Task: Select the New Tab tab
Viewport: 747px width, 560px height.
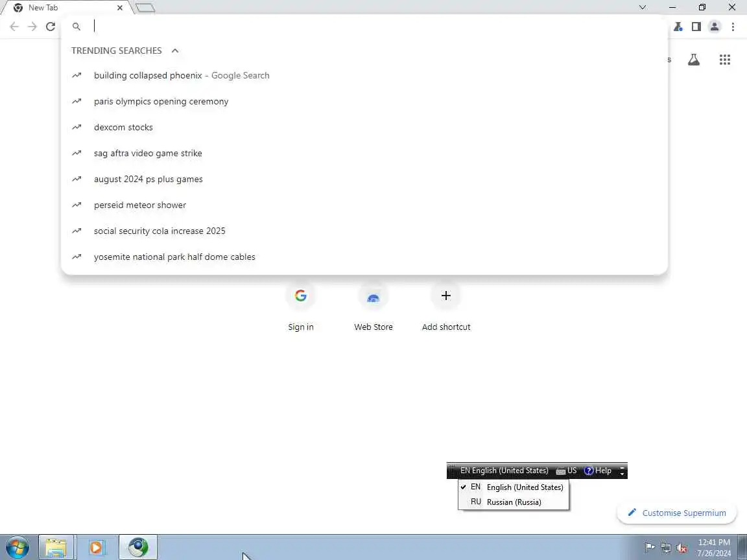Action: point(67,8)
